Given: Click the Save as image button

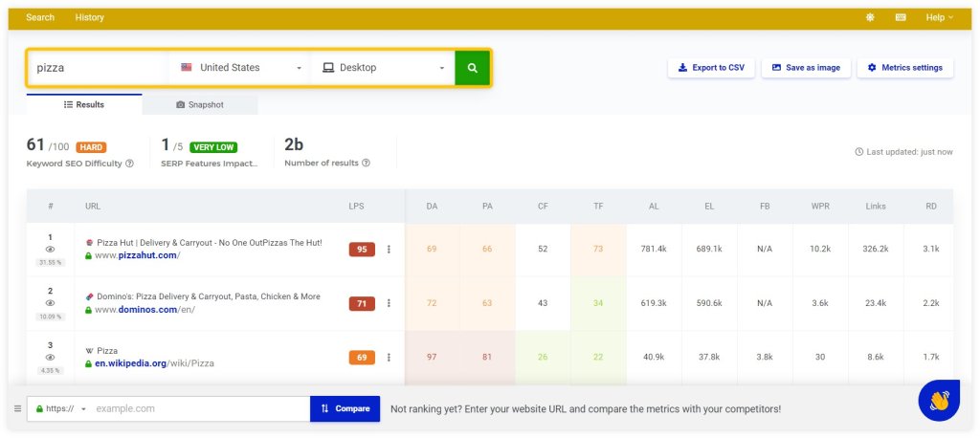Looking at the screenshot, I should 806,68.
